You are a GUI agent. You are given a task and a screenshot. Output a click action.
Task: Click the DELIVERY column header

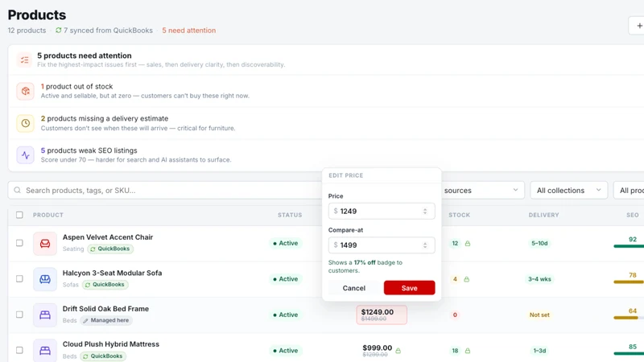(x=544, y=215)
